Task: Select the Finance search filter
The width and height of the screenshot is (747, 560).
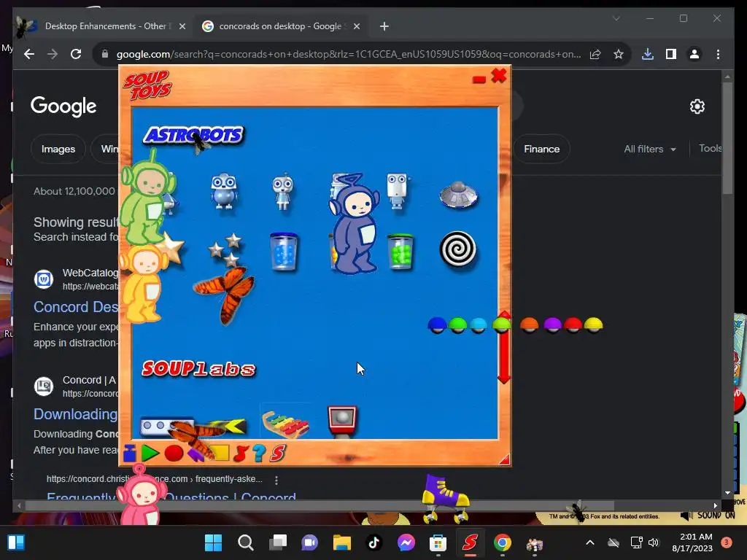Action: coord(542,149)
